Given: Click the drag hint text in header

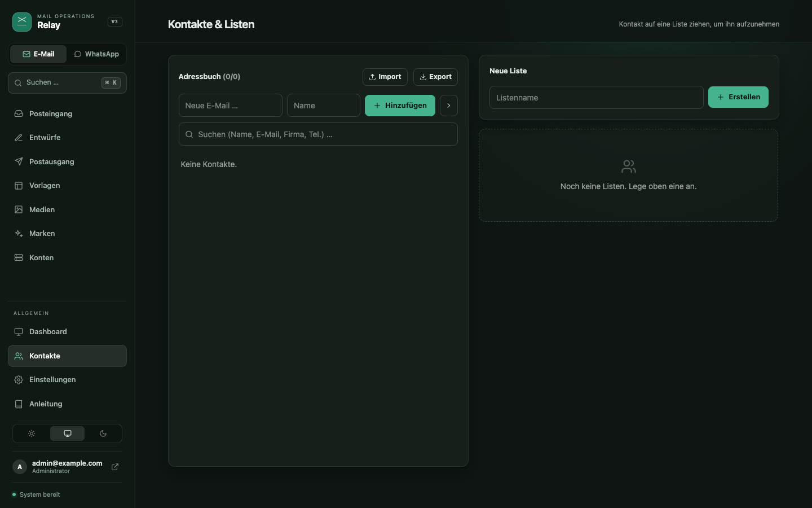Looking at the screenshot, I should pyautogui.click(x=699, y=24).
